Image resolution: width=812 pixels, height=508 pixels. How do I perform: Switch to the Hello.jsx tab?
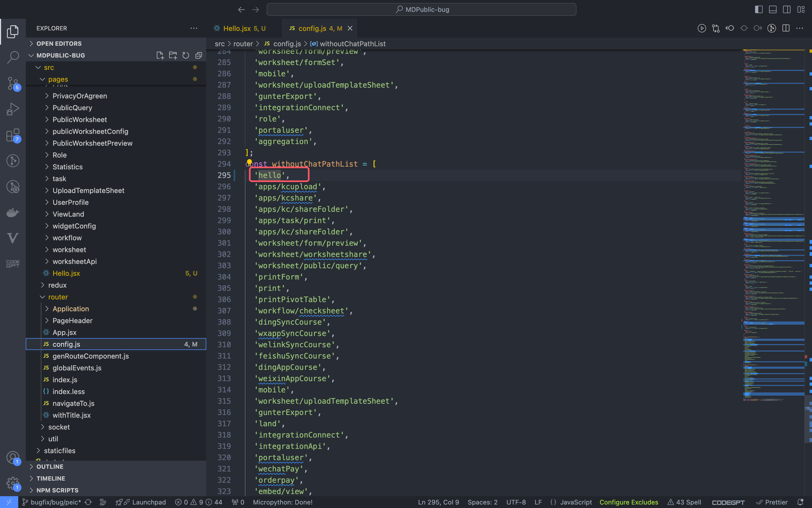(x=244, y=28)
